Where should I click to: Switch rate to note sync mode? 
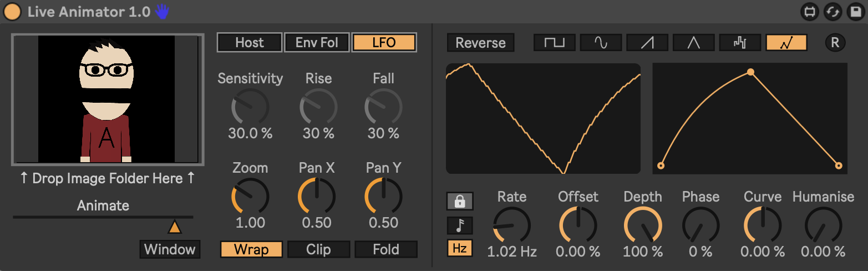(x=460, y=225)
